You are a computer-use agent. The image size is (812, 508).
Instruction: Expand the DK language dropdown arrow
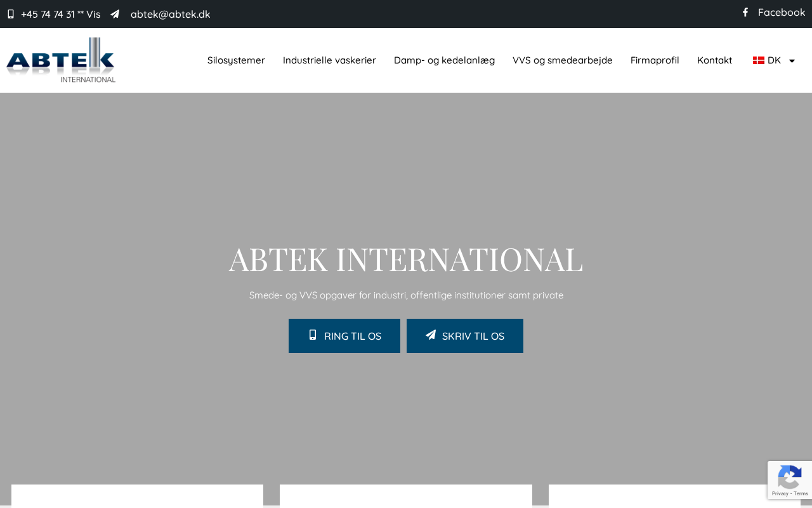pyautogui.click(x=792, y=61)
